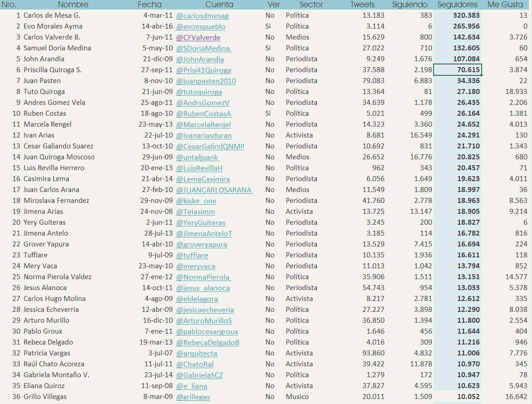This screenshot has width=532, height=404.
Task: Select the Ver cell Si for Ruben Costas
Action: click(x=268, y=113)
